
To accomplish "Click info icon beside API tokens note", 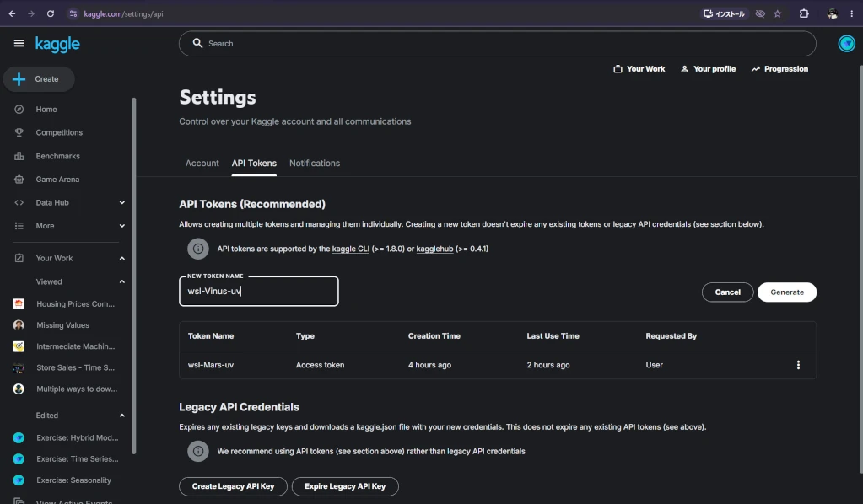I will (198, 249).
